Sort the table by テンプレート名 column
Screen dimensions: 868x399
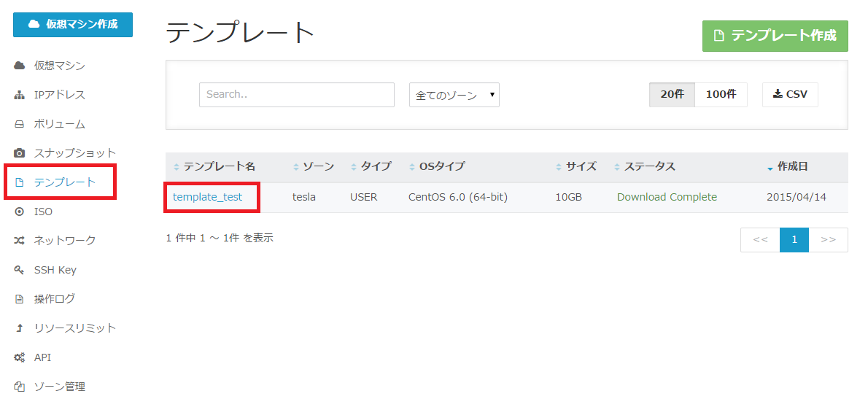coord(219,167)
